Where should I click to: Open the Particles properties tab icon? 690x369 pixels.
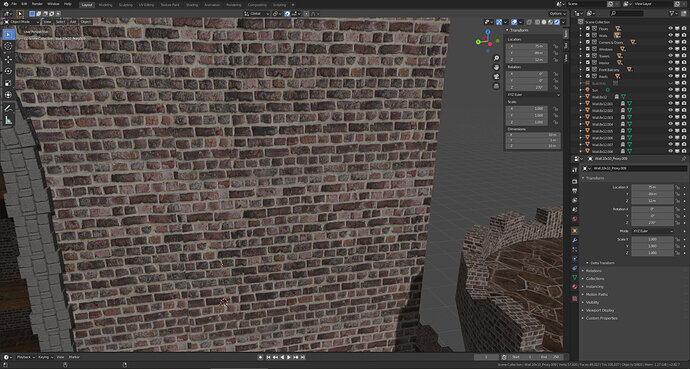pos(575,249)
